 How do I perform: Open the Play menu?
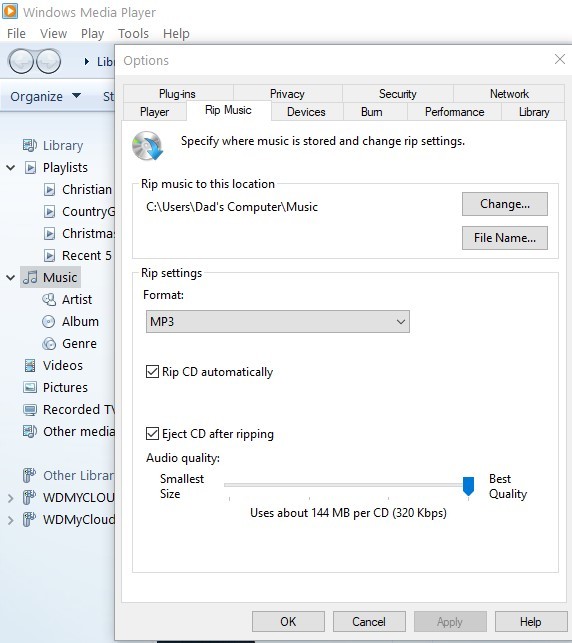(92, 34)
